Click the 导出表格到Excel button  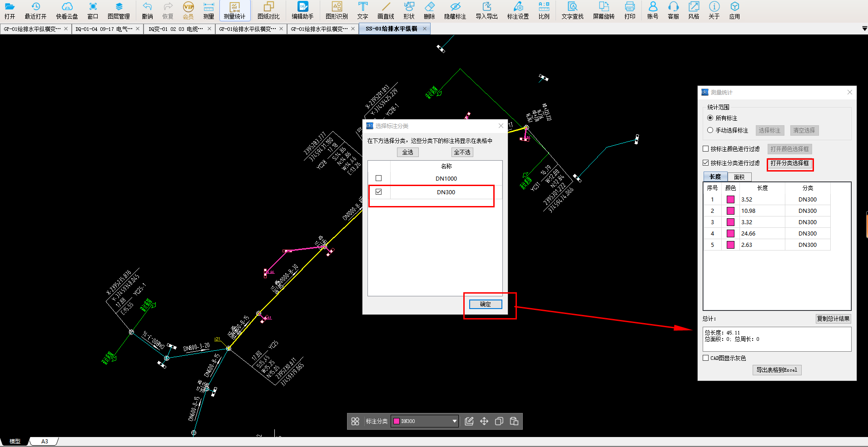click(x=777, y=370)
